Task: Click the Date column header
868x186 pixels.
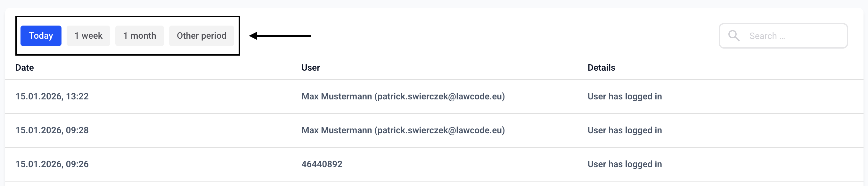Action: pyautogui.click(x=25, y=68)
